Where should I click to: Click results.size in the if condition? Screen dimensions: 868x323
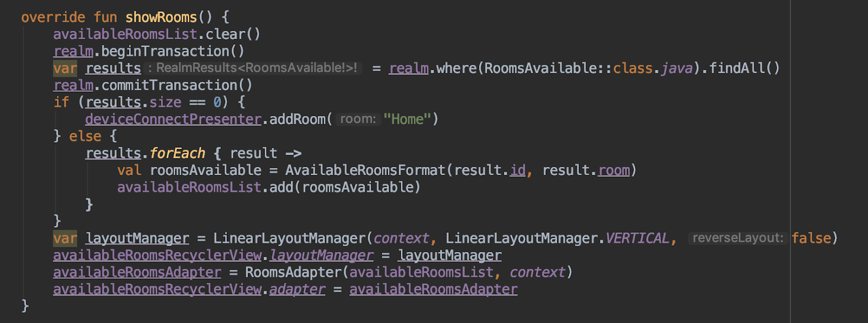pyautogui.click(x=133, y=102)
